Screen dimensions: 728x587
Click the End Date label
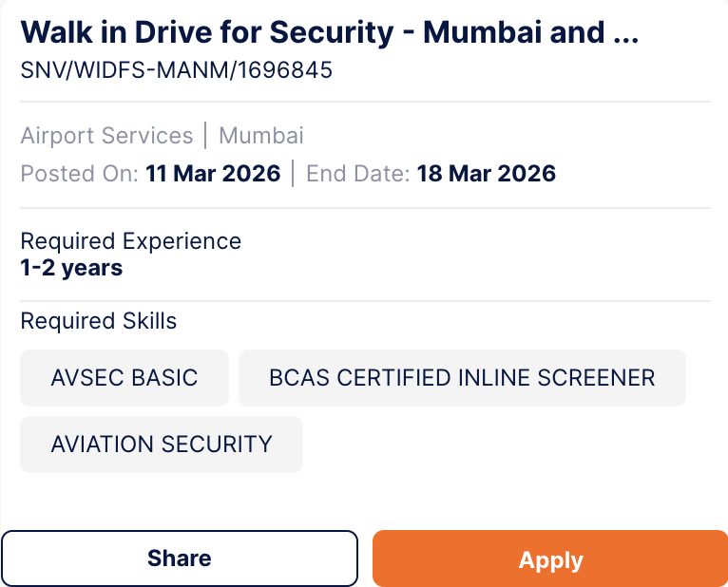click(x=357, y=174)
